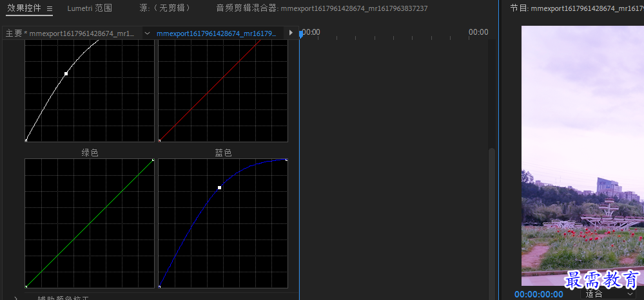Click the red channel curve graph
This screenshot has height=300, width=644.
coord(223,91)
